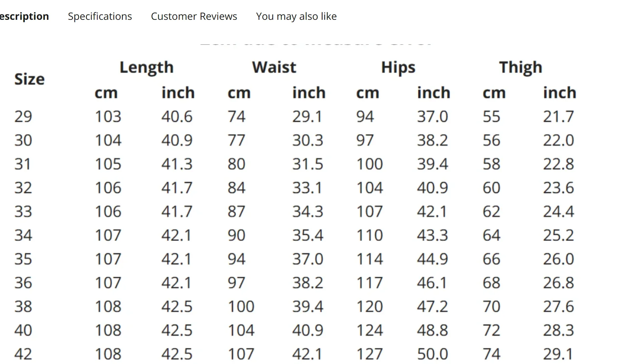Go to You may also like tab

coord(296,16)
